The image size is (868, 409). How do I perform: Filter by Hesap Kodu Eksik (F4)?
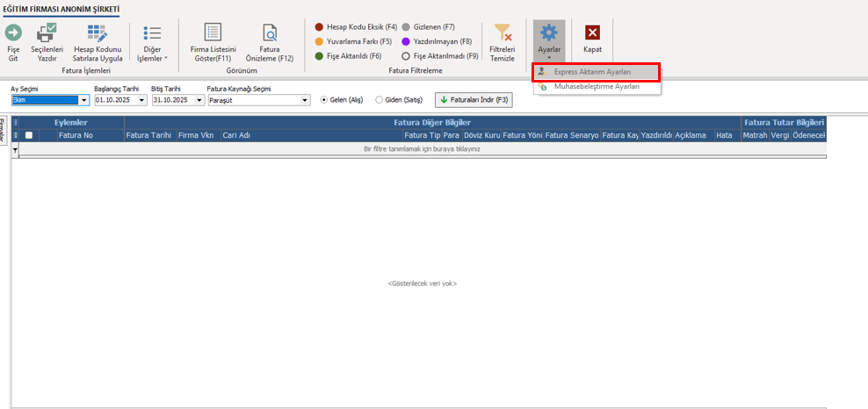pyautogui.click(x=356, y=26)
